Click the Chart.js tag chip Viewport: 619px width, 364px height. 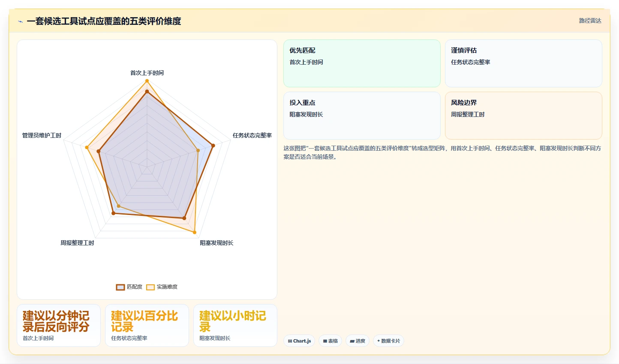point(299,341)
